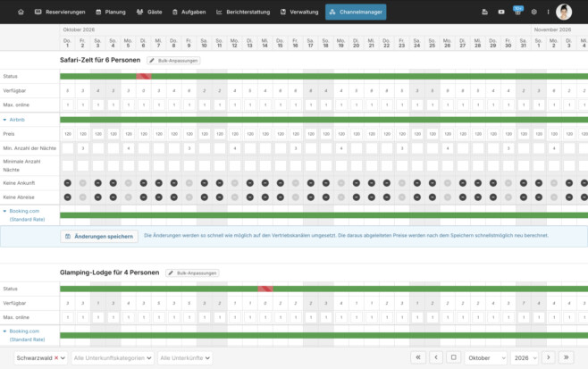588x369 pixels.
Task: Open Bulk-Anpassungen for Safari-Zelt für 6 Personen
Action: click(173, 61)
